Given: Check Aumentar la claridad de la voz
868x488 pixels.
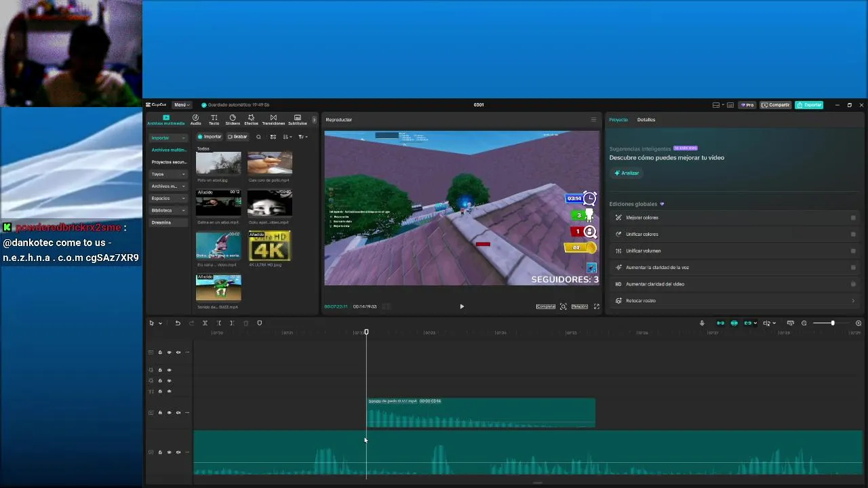Looking at the screenshot, I should pyautogui.click(x=853, y=268).
